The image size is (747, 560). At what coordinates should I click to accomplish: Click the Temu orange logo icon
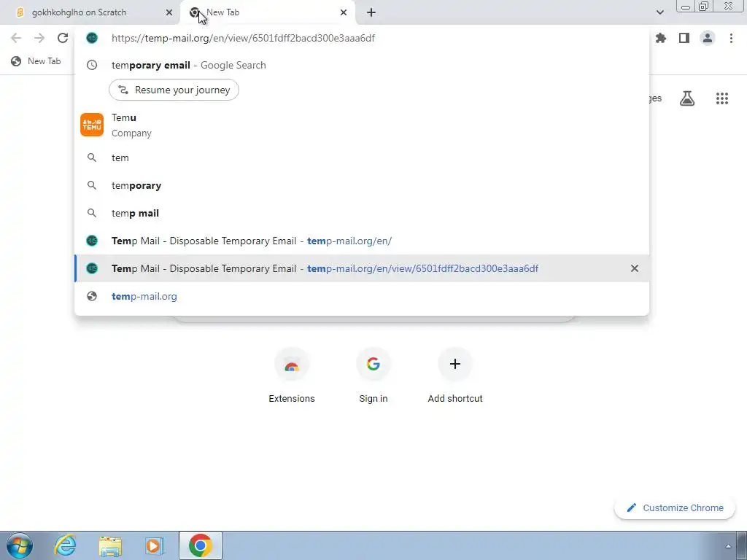pos(92,125)
